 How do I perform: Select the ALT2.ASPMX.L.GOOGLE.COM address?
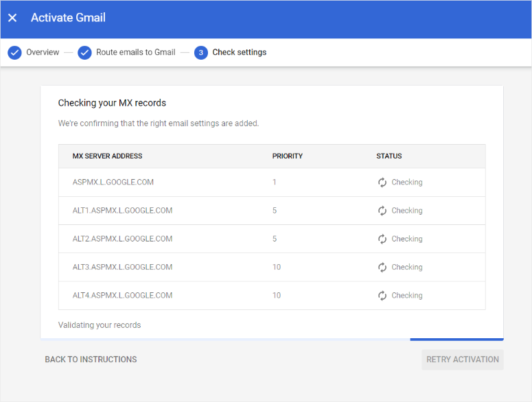tap(122, 239)
